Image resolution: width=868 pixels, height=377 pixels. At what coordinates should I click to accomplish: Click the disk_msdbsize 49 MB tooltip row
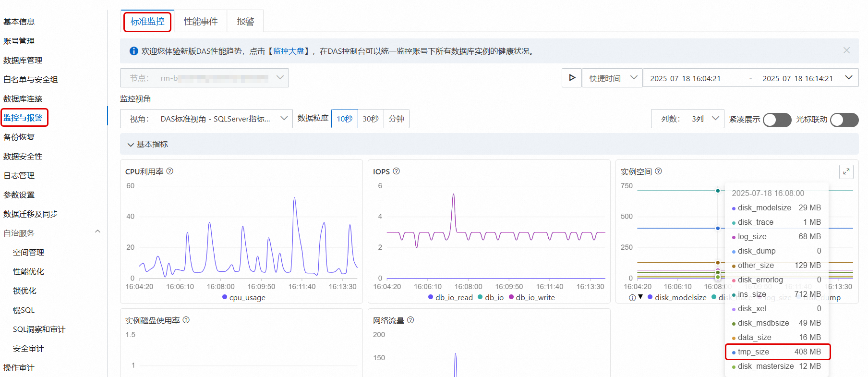777,323
